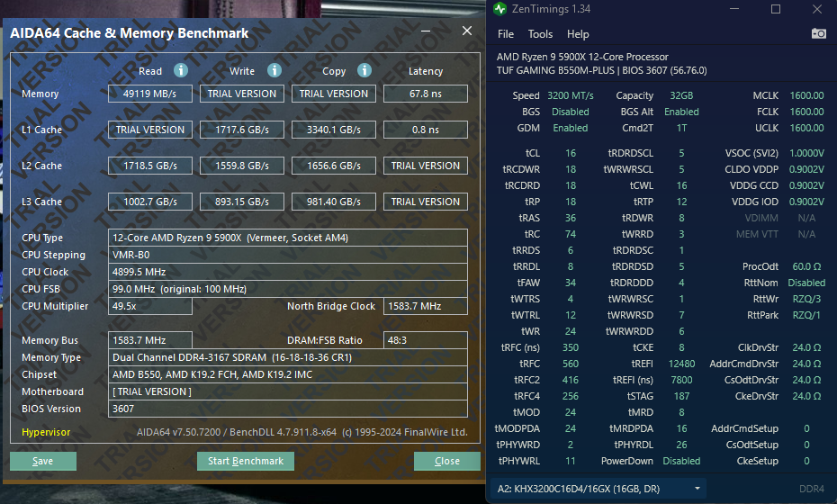This screenshot has width=837, height=504.
Task: Click the RttNom value Disabled
Action: 806,283
